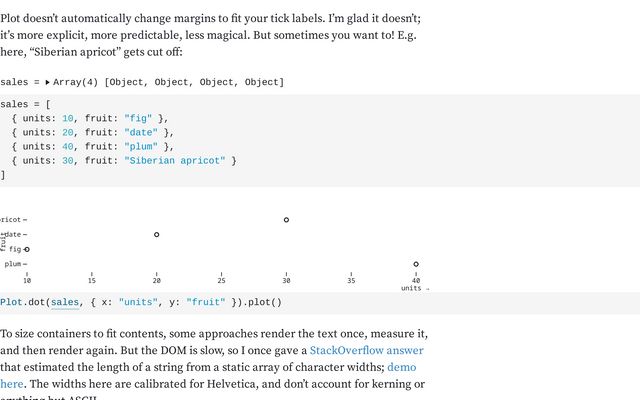Select the plum dot at 40 units

click(416, 264)
